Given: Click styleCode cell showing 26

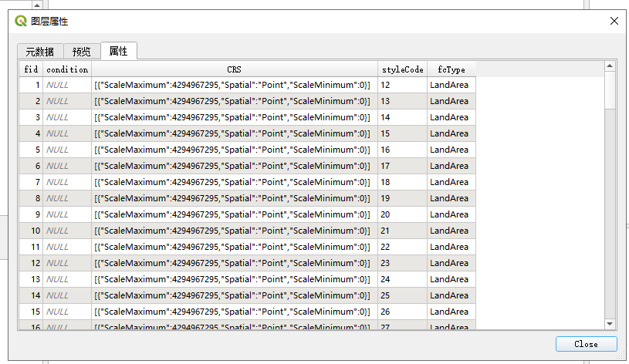Looking at the screenshot, I should [402, 312].
